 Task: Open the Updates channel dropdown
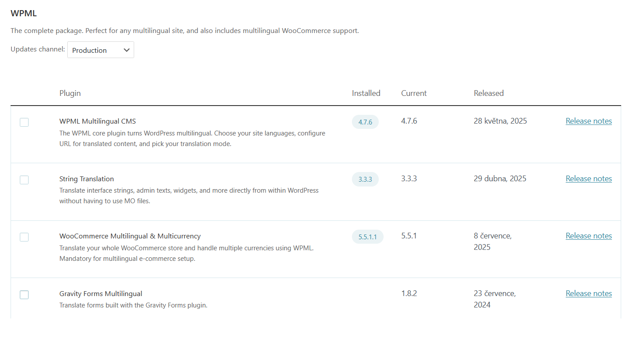(100, 50)
